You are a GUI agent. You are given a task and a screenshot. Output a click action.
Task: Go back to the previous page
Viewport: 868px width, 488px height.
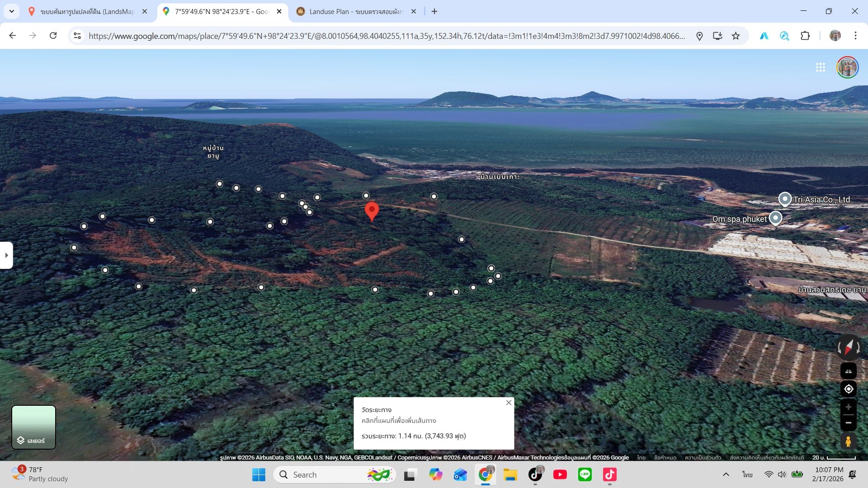click(13, 36)
